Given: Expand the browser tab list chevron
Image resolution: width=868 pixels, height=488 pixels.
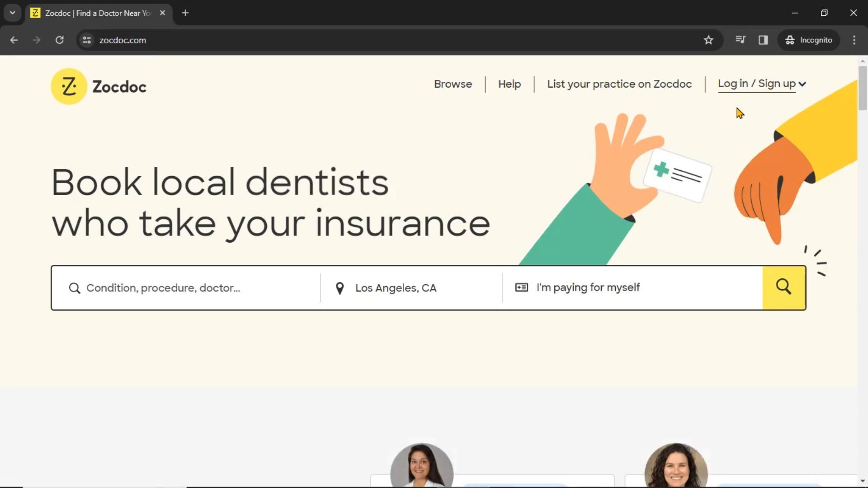Looking at the screenshot, I should pyautogui.click(x=13, y=13).
